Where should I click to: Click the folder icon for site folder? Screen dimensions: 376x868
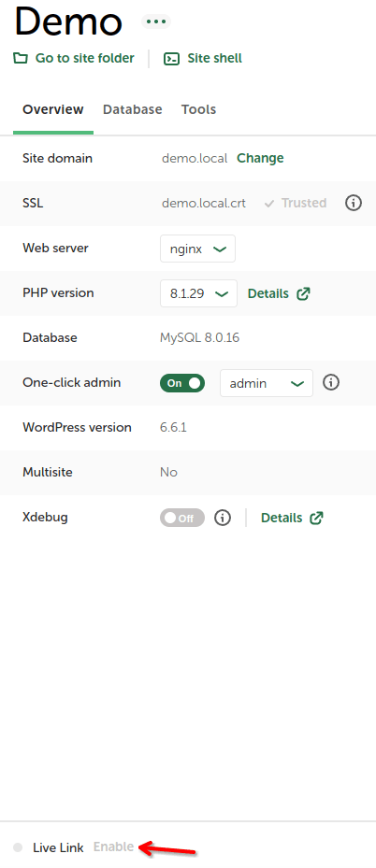20,58
